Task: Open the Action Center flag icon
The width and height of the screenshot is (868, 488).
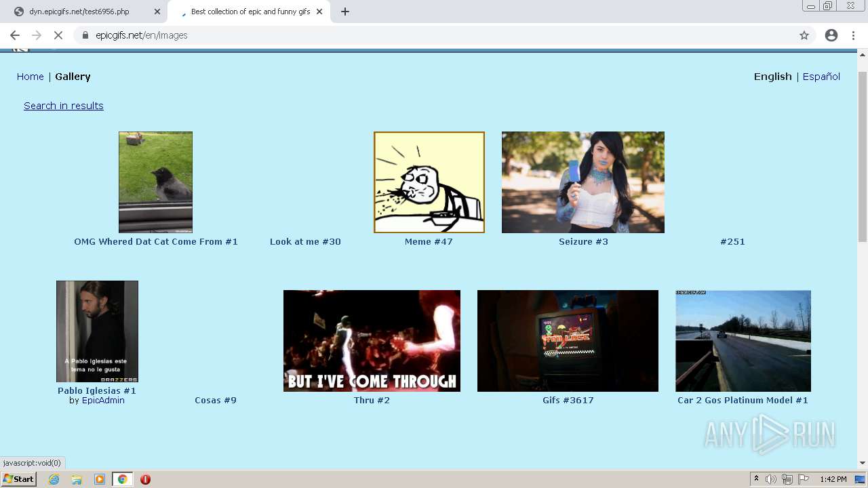Action: click(x=803, y=479)
